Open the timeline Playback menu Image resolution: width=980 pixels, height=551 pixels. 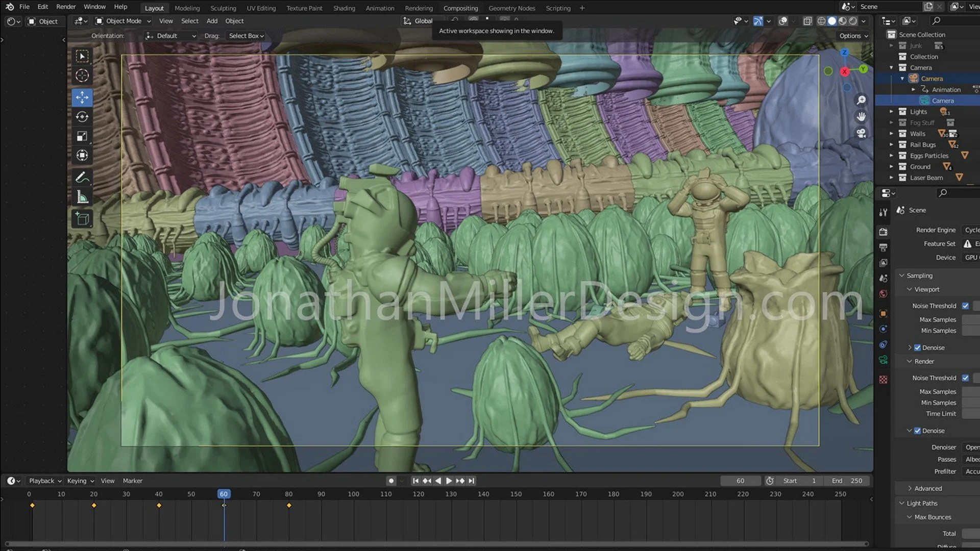coord(45,481)
